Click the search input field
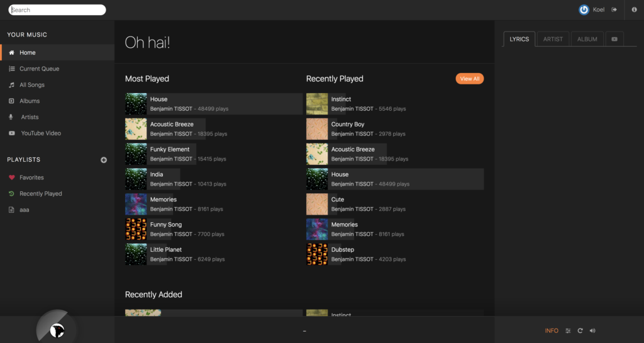This screenshot has height=343, width=644. click(57, 10)
